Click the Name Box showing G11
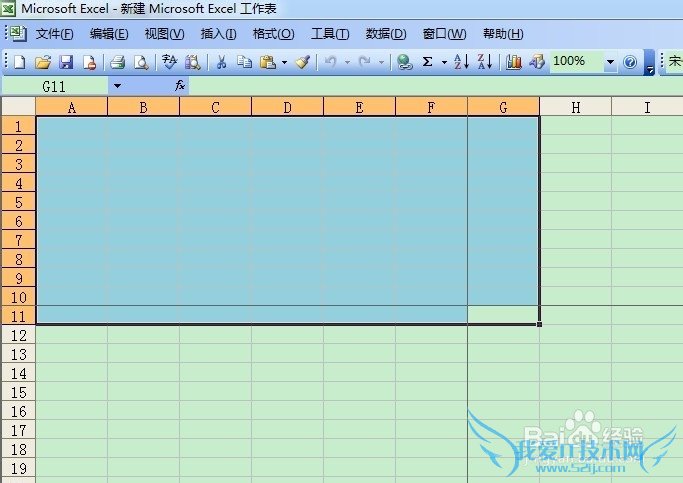The width and height of the screenshot is (683, 483). (x=54, y=86)
